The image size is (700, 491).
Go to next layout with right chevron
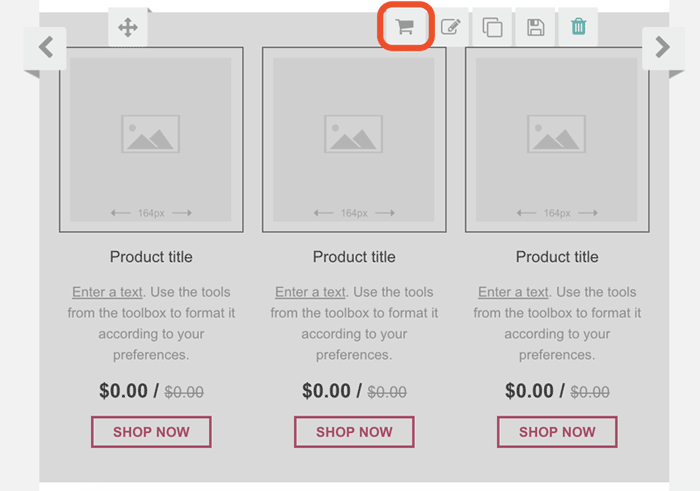(x=663, y=47)
